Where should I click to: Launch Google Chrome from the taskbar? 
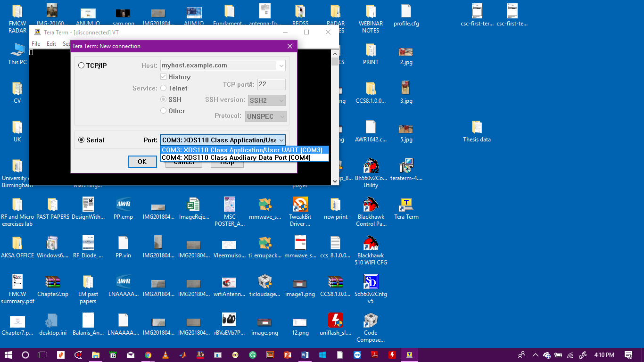pyautogui.click(x=148, y=355)
